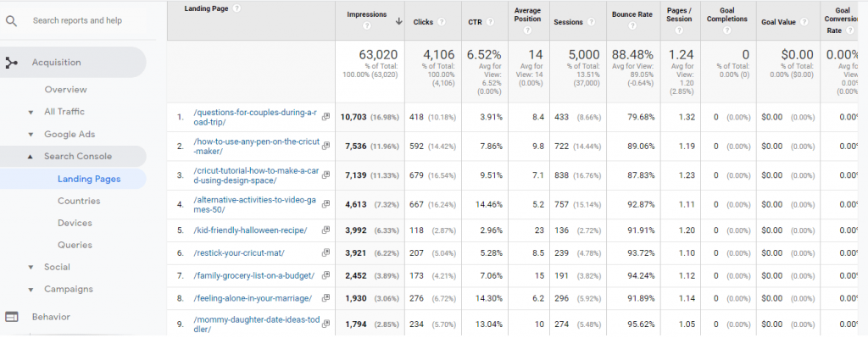Viewport: 868px width, 338px height.
Task: Click help icon beside Sessions header
Action: pos(591,22)
